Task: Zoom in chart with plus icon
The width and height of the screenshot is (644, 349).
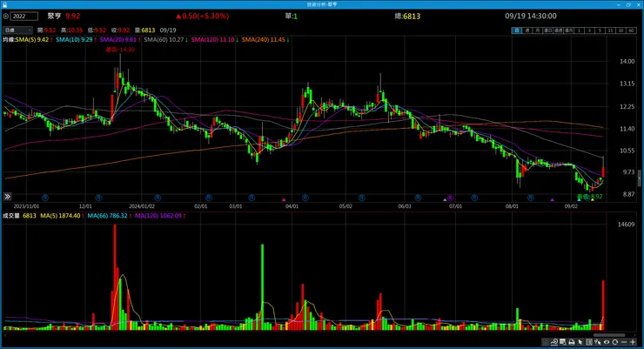Action: click(x=633, y=342)
